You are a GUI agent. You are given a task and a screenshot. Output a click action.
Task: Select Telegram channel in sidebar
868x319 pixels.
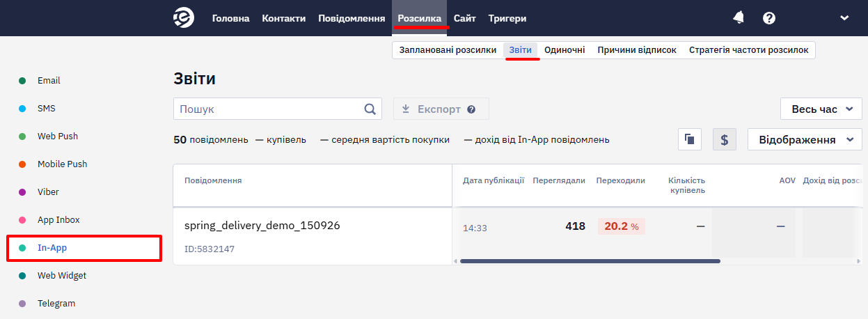coord(56,304)
